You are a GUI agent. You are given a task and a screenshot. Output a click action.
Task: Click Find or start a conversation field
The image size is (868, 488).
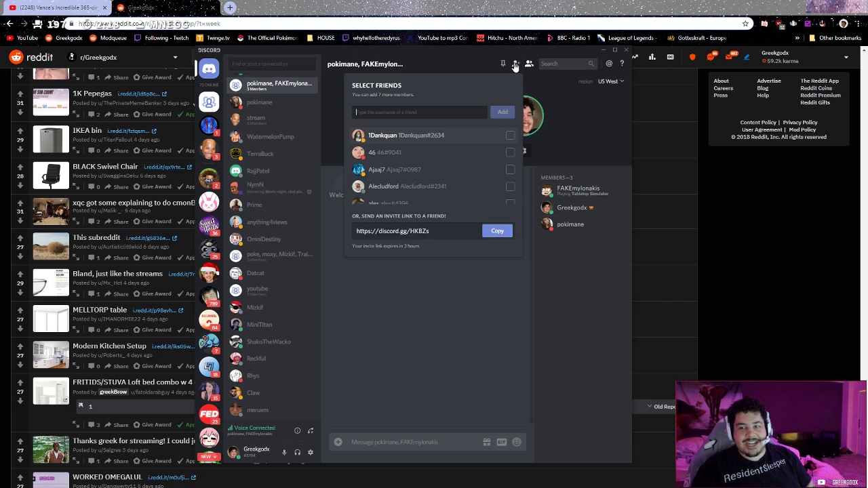(x=273, y=64)
